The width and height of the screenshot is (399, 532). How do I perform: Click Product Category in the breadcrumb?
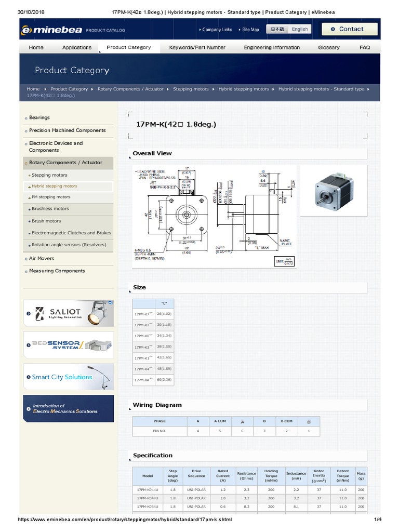[69, 89]
